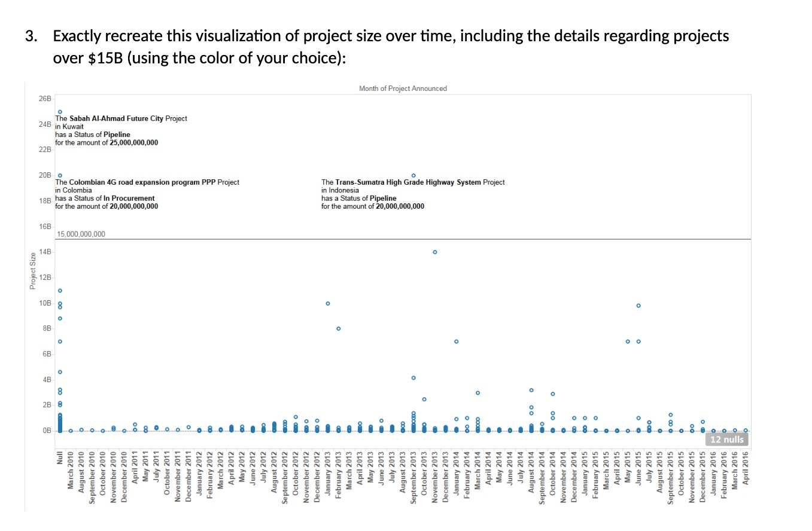812x531 pixels.
Task: Select the 'October 2012' x-axis label
Action: [x=296, y=474]
